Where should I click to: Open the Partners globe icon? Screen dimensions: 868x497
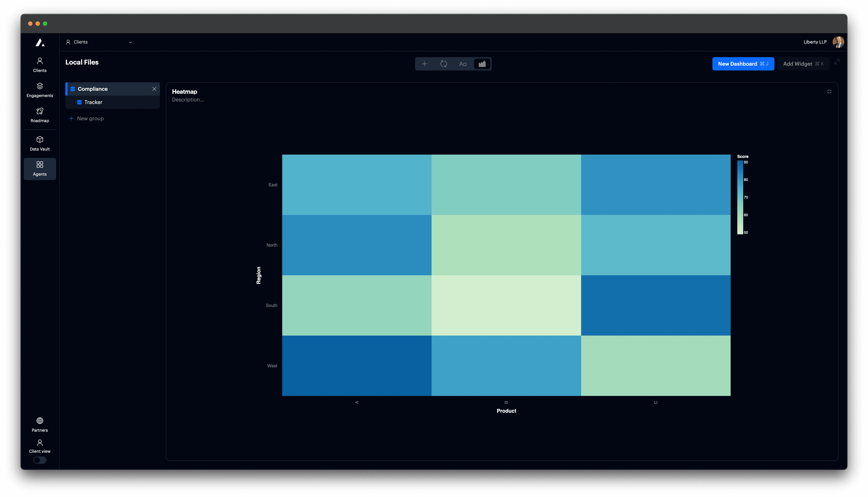tap(40, 424)
